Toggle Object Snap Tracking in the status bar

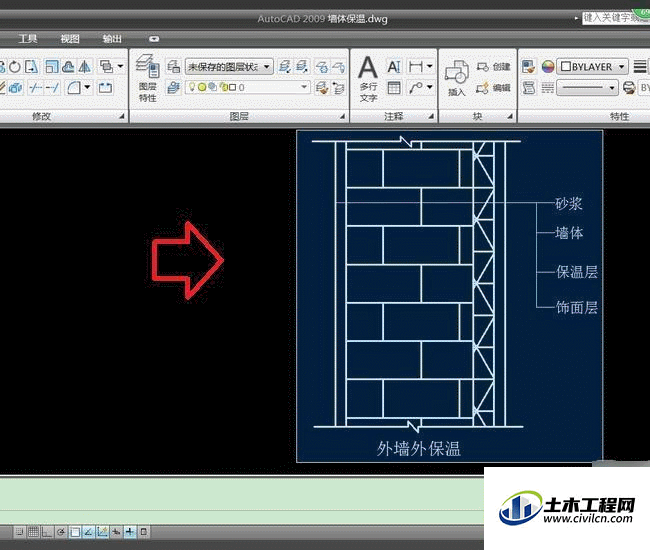click(x=88, y=532)
